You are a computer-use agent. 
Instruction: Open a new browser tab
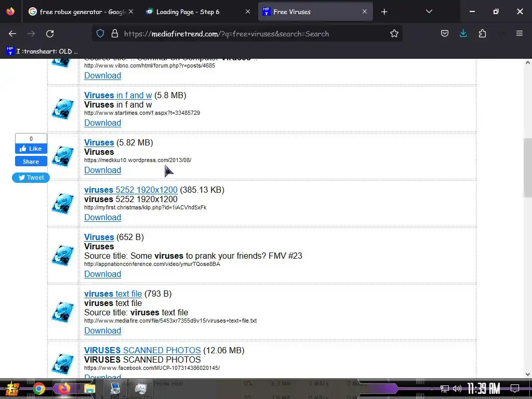[384, 12]
